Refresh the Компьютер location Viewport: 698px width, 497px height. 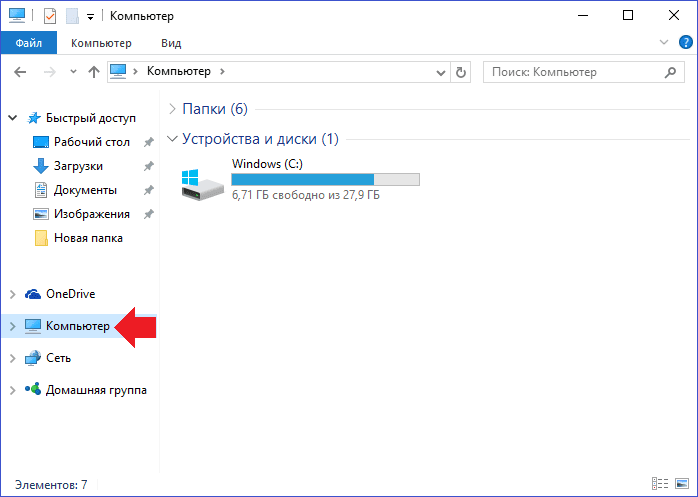tap(461, 72)
